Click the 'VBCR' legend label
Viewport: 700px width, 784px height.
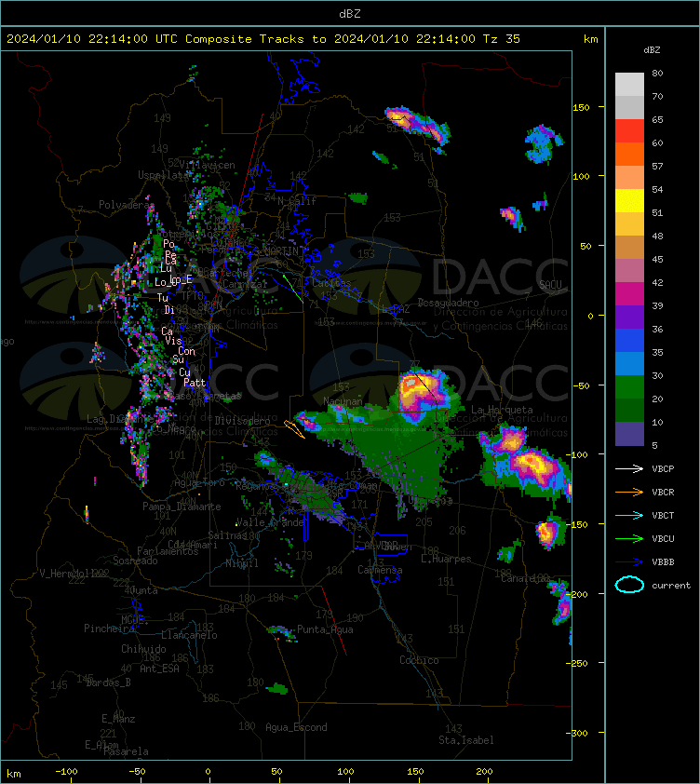click(663, 492)
